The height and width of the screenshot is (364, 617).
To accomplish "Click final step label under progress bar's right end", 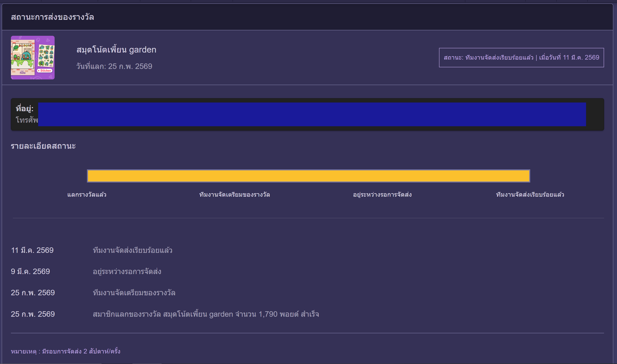I will (x=530, y=195).
